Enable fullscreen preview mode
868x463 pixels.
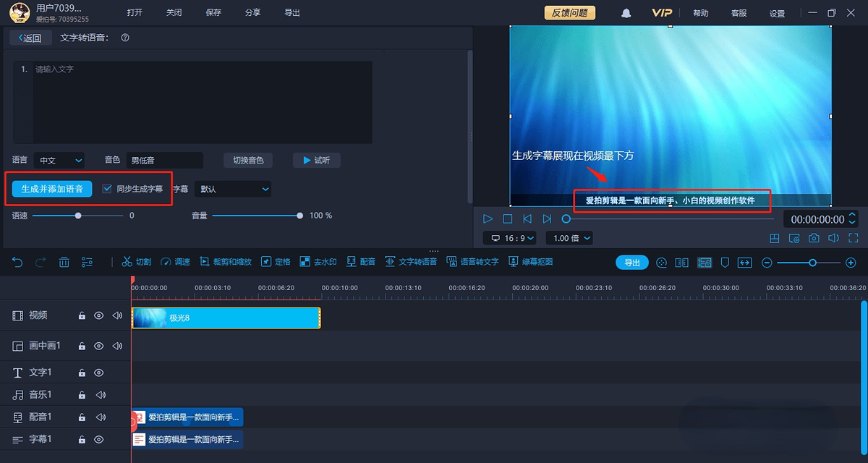[x=854, y=237]
